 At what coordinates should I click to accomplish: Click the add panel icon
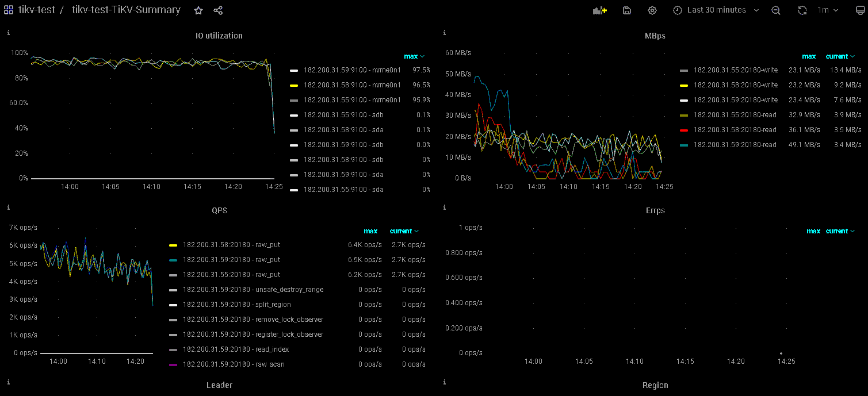[600, 10]
